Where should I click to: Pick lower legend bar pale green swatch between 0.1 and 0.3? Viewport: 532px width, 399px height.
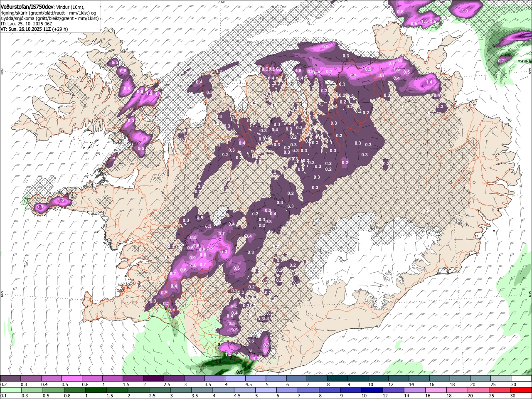coord(10,390)
